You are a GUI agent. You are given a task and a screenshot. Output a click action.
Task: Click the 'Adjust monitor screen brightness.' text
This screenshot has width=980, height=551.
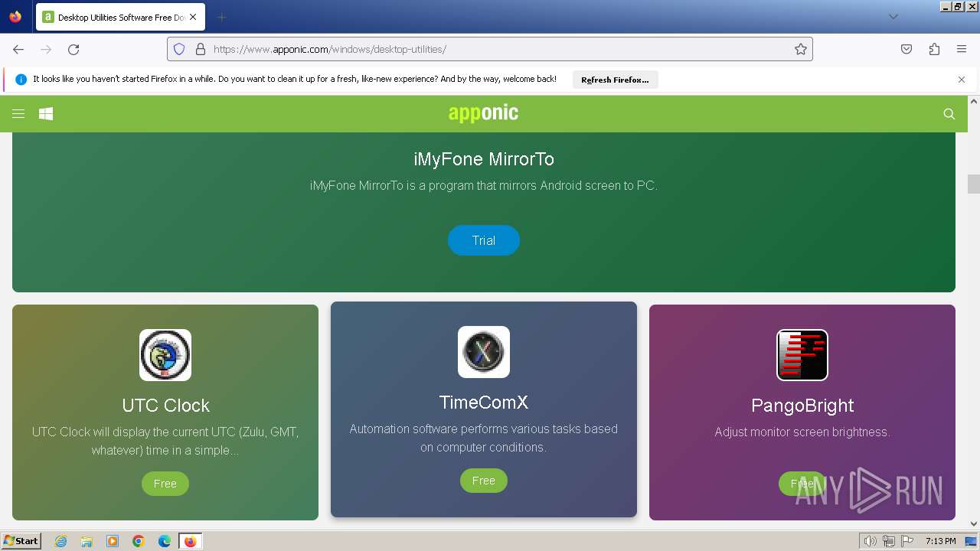coord(802,432)
